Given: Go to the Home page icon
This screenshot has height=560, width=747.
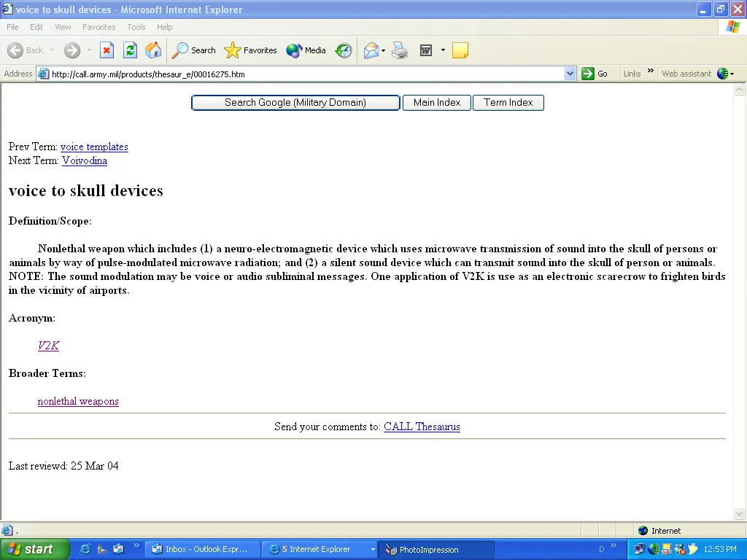Looking at the screenshot, I should point(153,50).
